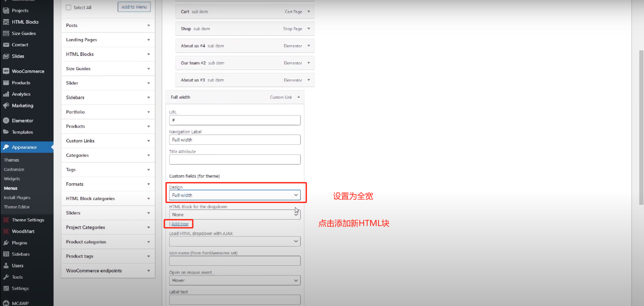Select HTML Blocks in the admin sidebar
The image size is (644, 306).
pos(25,22)
